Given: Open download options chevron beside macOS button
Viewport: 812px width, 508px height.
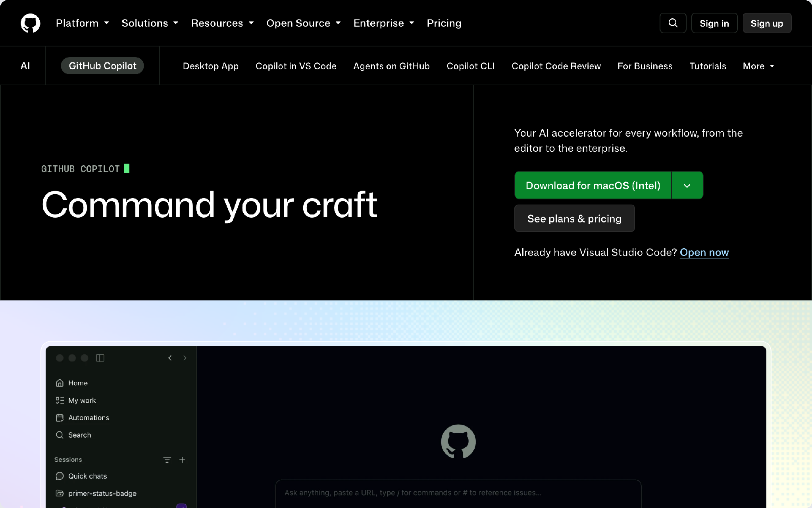Looking at the screenshot, I should pos(687,185).
